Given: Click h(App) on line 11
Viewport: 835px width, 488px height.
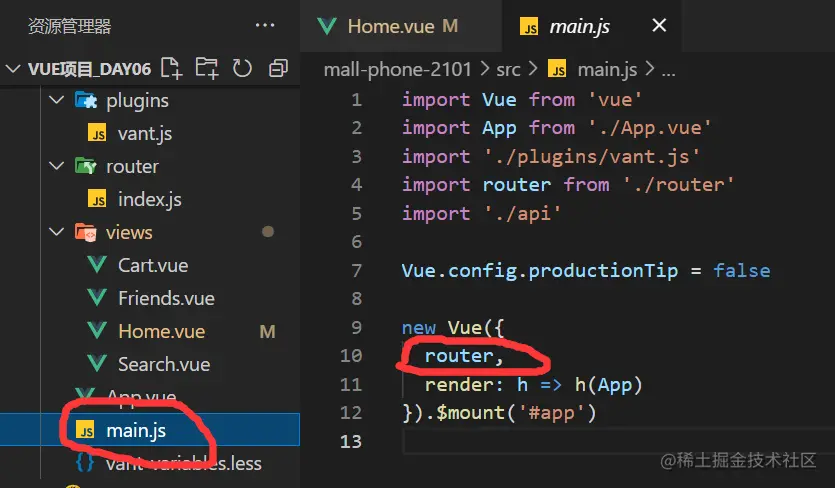Looking at the screenshot, I should [609, 385].
